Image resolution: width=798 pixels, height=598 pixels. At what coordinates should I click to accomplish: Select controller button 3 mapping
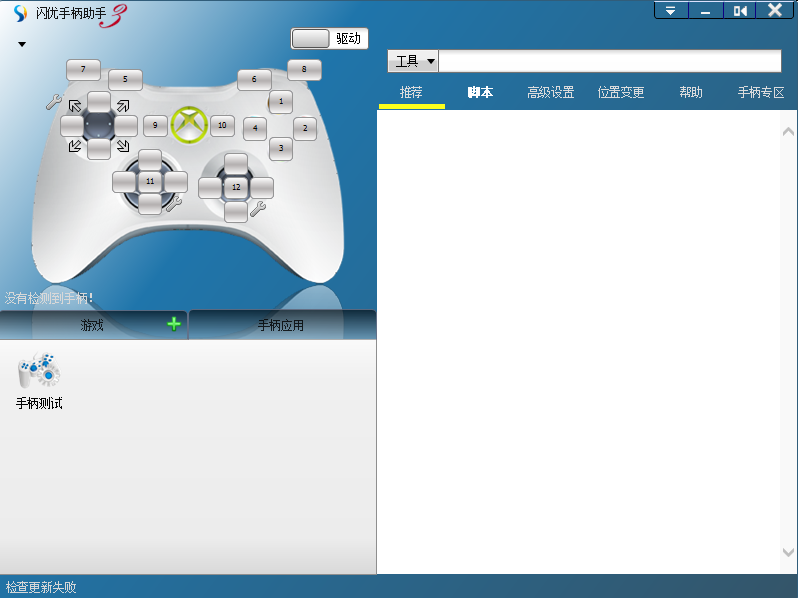tap(281, 149)
